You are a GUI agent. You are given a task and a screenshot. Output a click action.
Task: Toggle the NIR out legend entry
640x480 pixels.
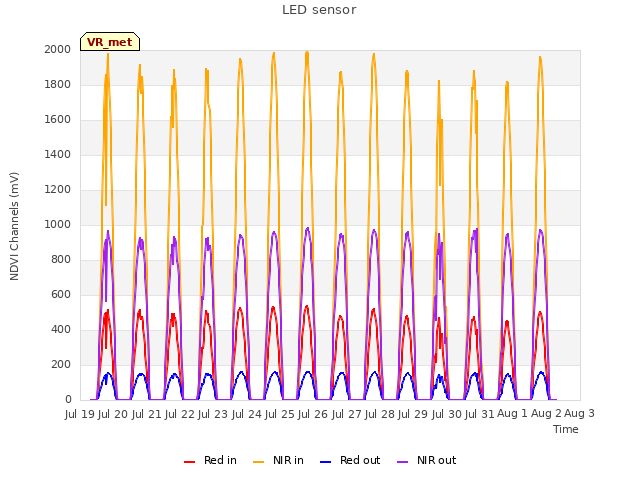click(427, 460)
